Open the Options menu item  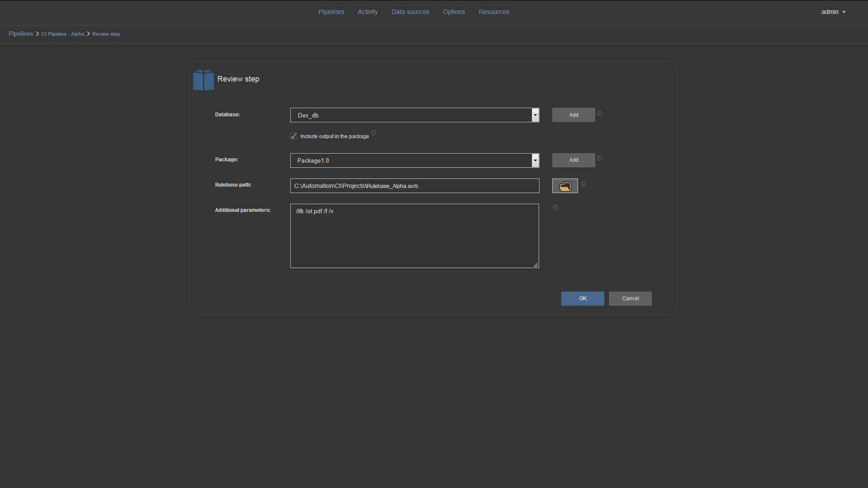pyautogui.click(x=454, y=12)
